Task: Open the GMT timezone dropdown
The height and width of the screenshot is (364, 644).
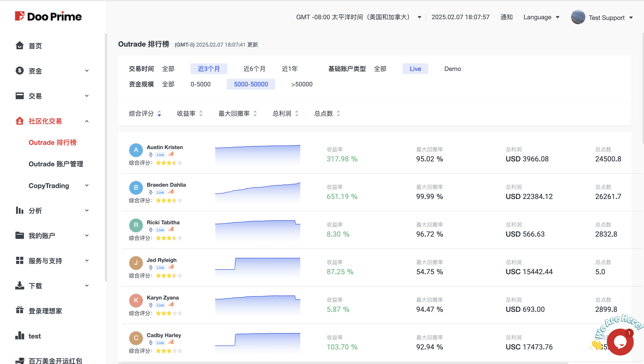Action: pos(419,17)
